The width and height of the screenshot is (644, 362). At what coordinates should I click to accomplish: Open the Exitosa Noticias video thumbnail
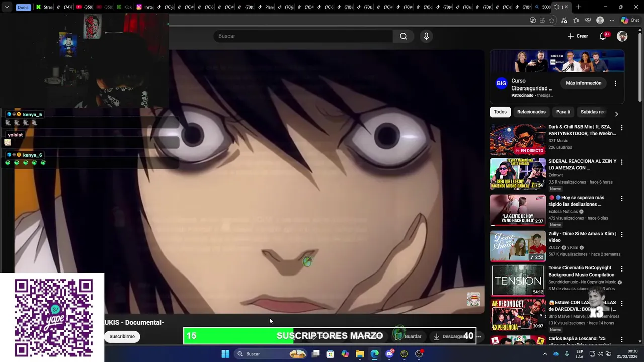(518, 210)
